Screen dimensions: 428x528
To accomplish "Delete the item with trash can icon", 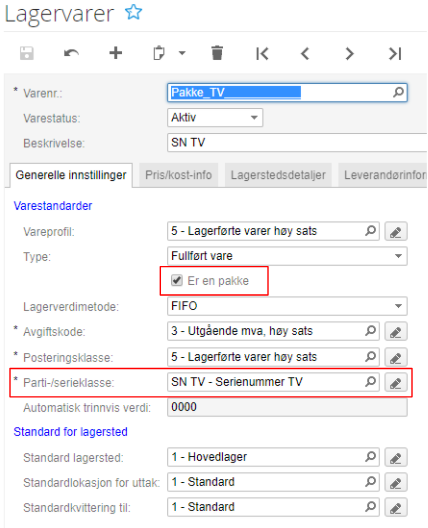I will tap(217, 53).
